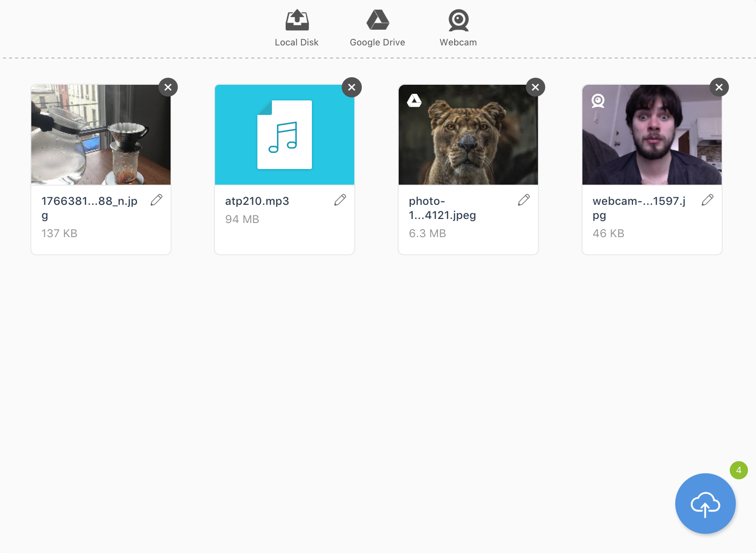Click the Google Drive badge on lion photo
The height and width of the screenshot is (553, 756).
click(414, 100)
